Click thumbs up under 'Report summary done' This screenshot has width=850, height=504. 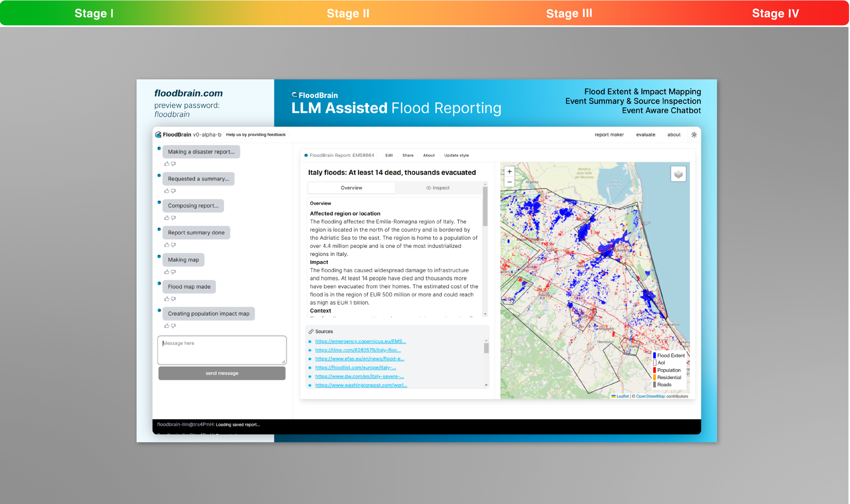[x=167, y=245]
